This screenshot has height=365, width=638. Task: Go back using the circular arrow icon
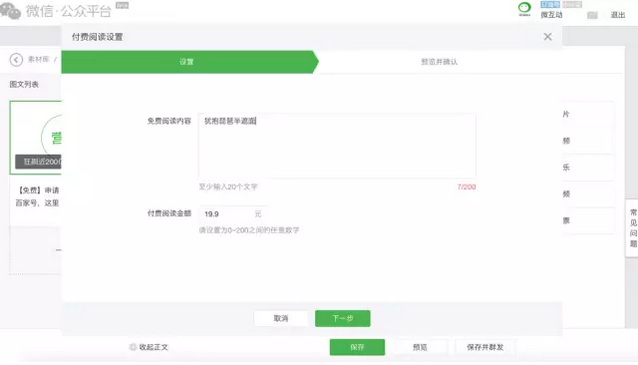pos(16,60)
